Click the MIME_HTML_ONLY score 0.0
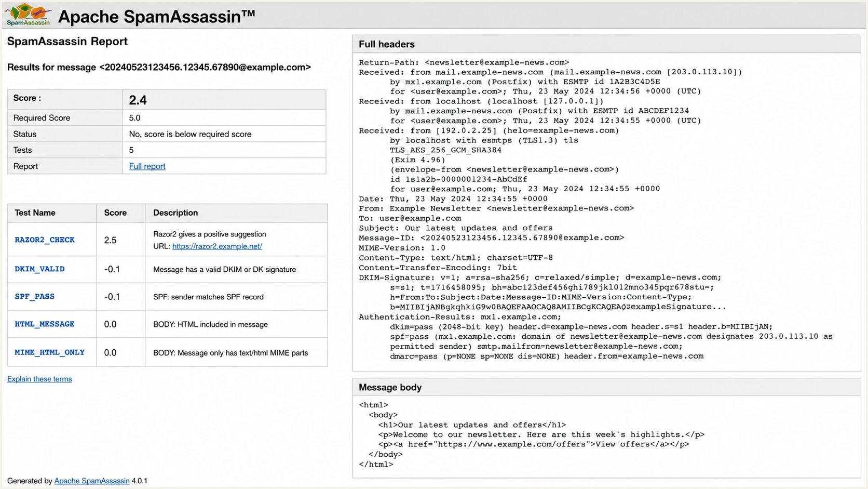 110,353
